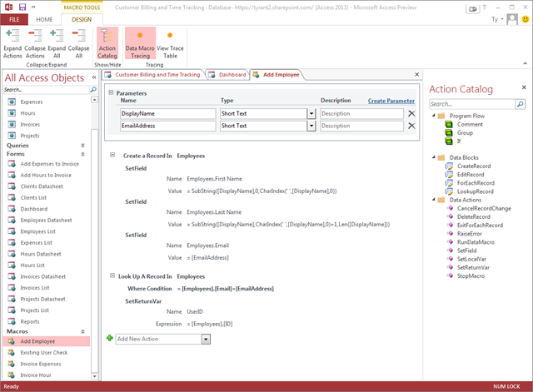Click the navigation pane Search field
The width and height of the screenshot is (533, 392).
click(x=47, y=90)
